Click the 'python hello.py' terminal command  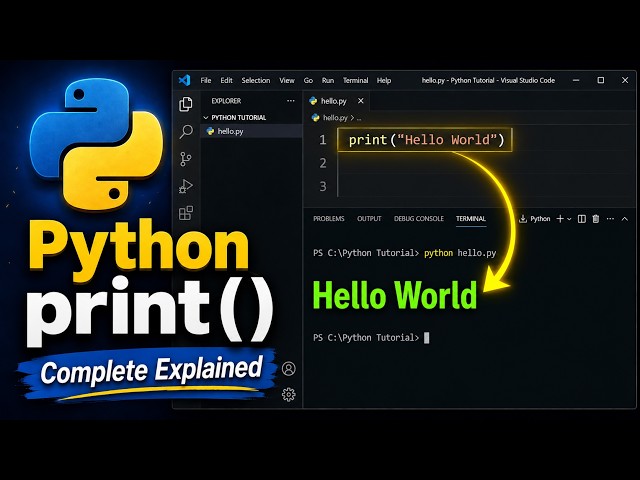pyautogui.click(x=460, y=253)
